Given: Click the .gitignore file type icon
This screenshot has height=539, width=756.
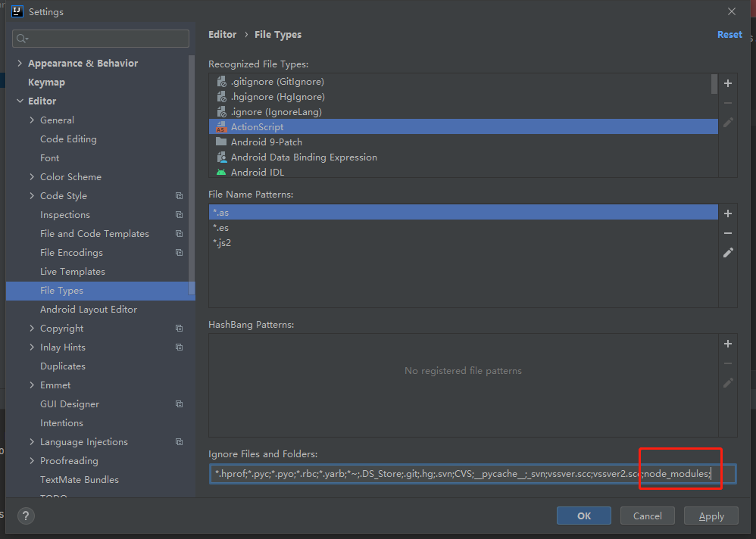Looking at the screenshot, I should [x=221, y=82].
